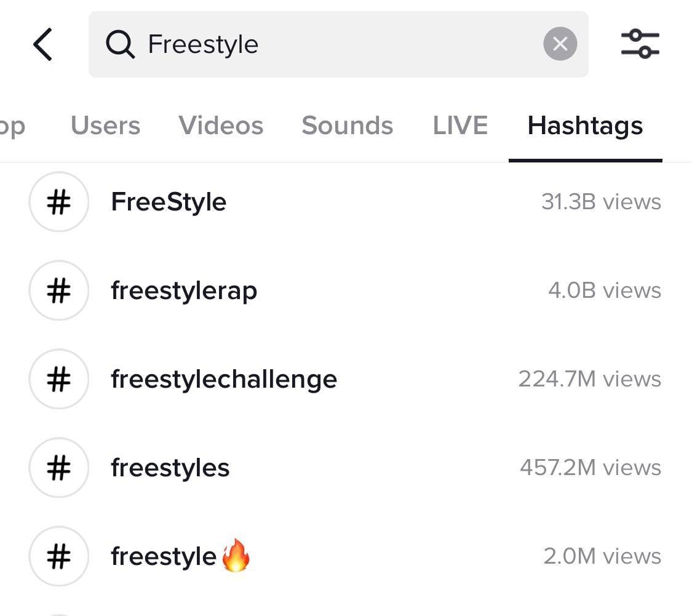Screen dimensions: 692x616
Task: Open the freestylerap hashtag
Action: click(x=184, y=290)
